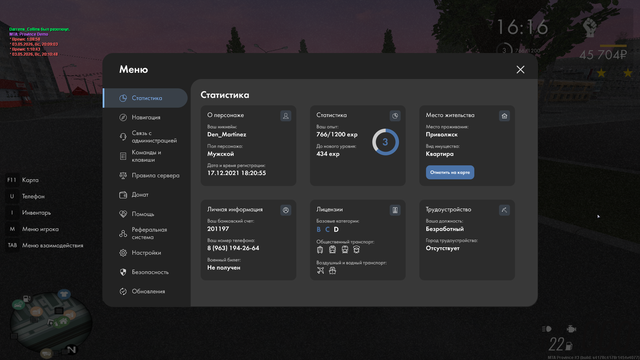Click the 45 704₽ money display

point(603,55)
